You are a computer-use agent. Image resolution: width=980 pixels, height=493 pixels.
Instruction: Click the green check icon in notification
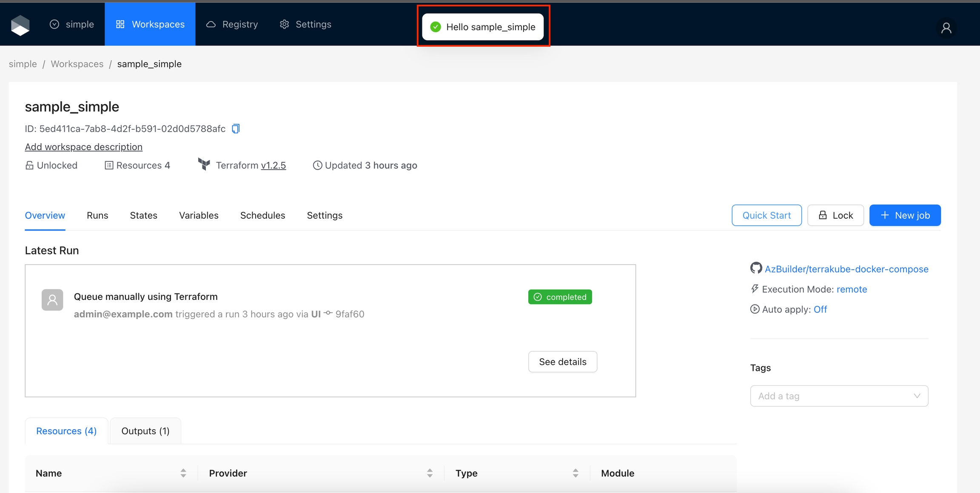(436, 27)
